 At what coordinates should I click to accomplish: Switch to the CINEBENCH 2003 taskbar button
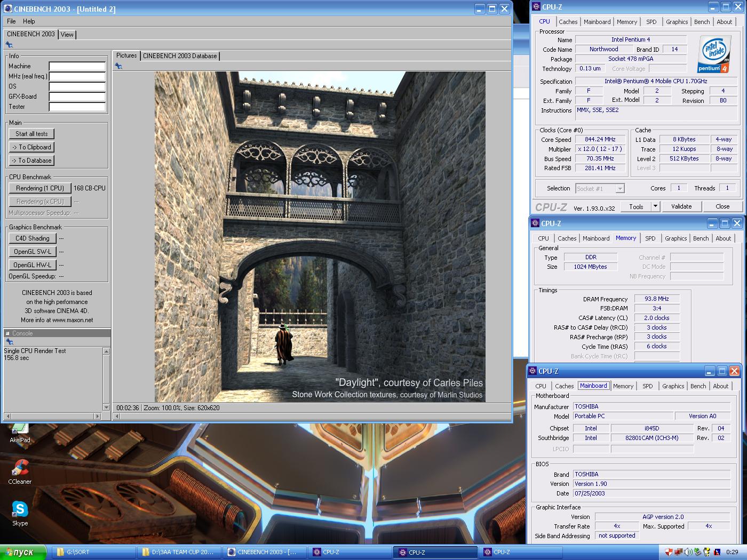tap(265, 552)
